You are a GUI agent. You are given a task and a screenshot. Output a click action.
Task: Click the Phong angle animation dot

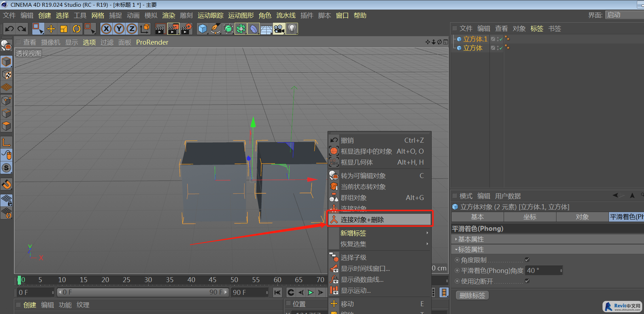(x=457, y=270)
